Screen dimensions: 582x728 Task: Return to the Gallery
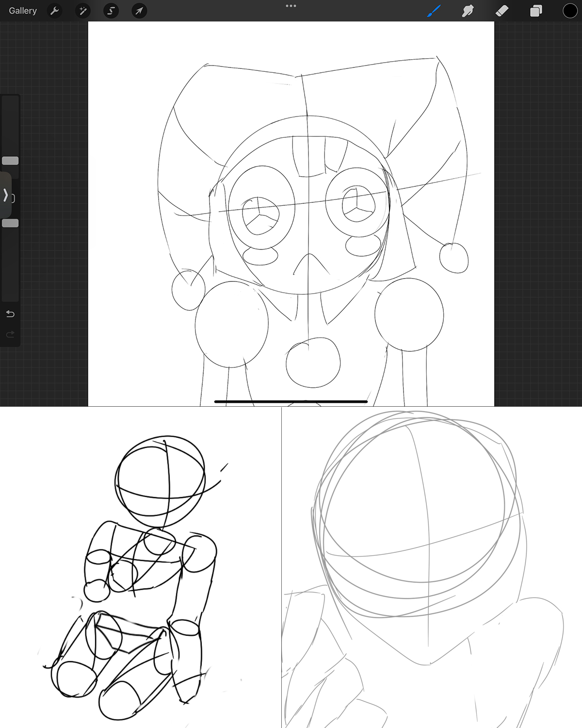point(23,11)
